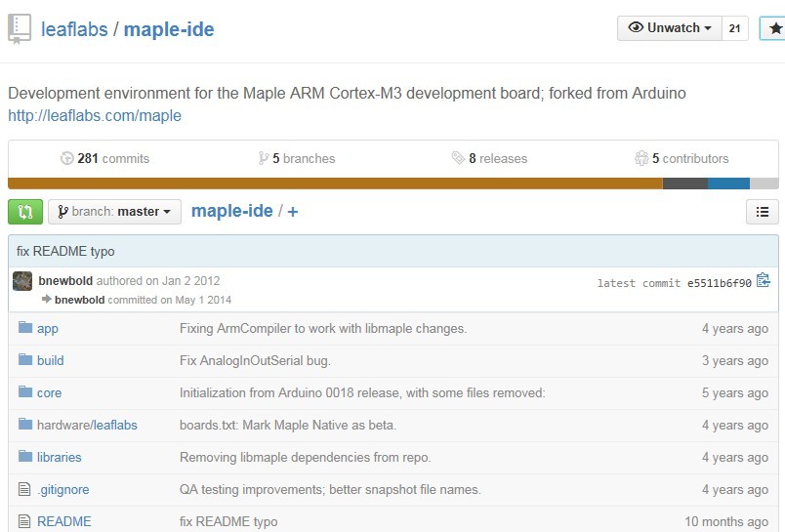The image size is (785, 532).
Task: Click '10 months ago' in README row
Action: tap(725, 521)
